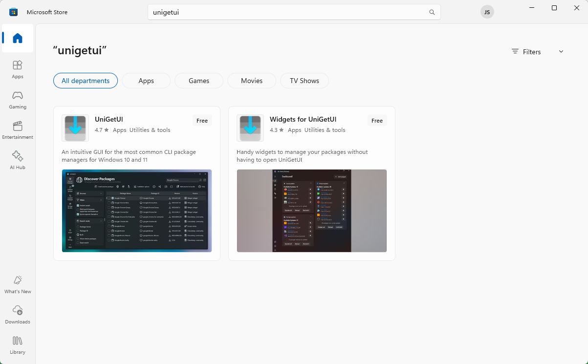The height and width of the screenshot is (364, 588).
Task: Open the Home section in the sidebar
Action: pos(17,38)
